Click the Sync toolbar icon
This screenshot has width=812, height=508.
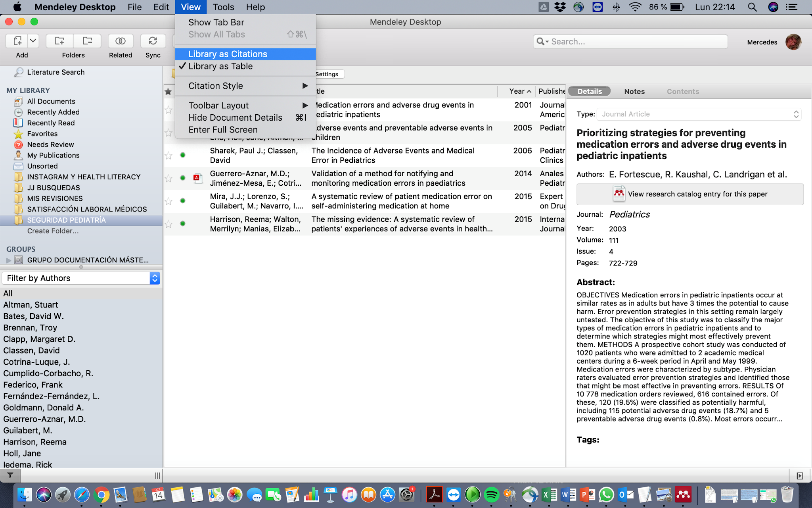click(x=153, y=41)
